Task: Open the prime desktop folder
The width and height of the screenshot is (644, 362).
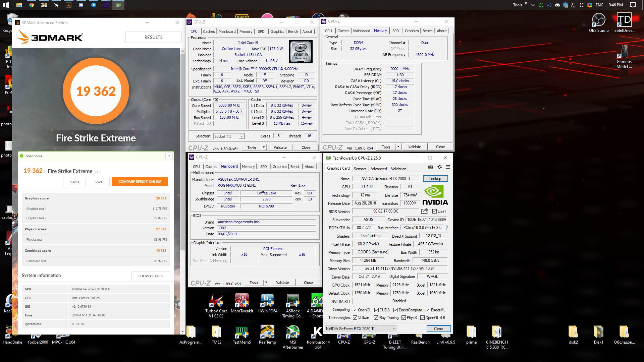Action: click(471, 335)
